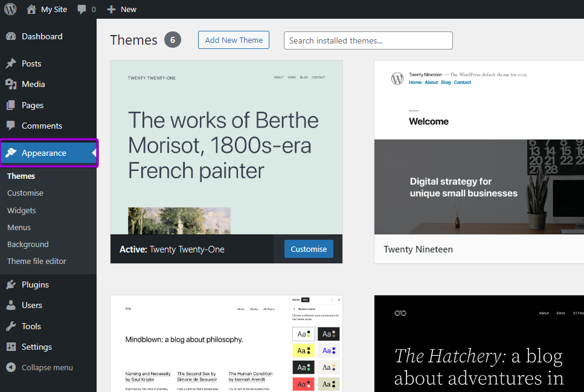584x392 pixels.
Task: Select the Twenty Twenty-One theme screenshot
Action: click(226, 147)
